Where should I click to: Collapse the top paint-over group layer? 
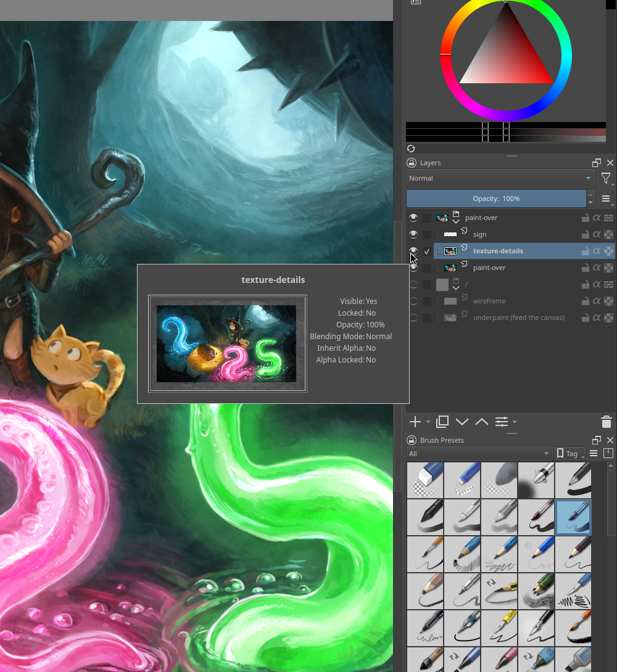pyautogui.click(x=456, y=221)
